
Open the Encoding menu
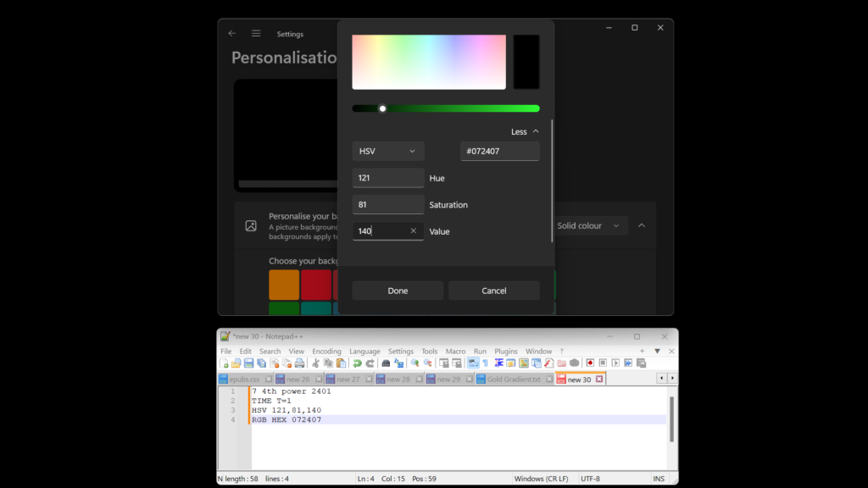(326, 351)
